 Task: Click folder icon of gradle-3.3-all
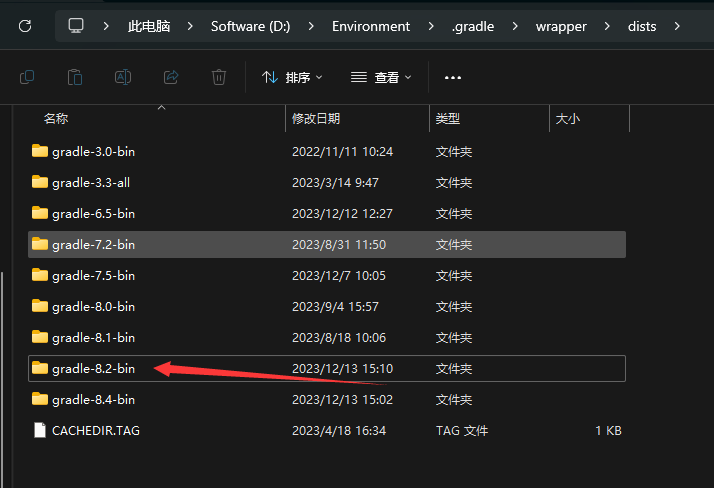tap(40, 182)
